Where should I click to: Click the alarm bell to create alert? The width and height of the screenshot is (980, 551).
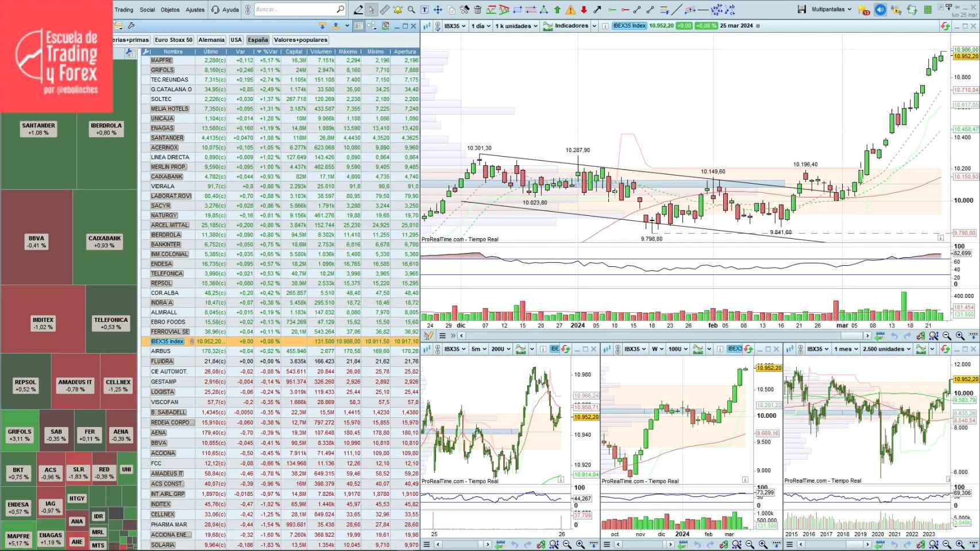(398, 9)
